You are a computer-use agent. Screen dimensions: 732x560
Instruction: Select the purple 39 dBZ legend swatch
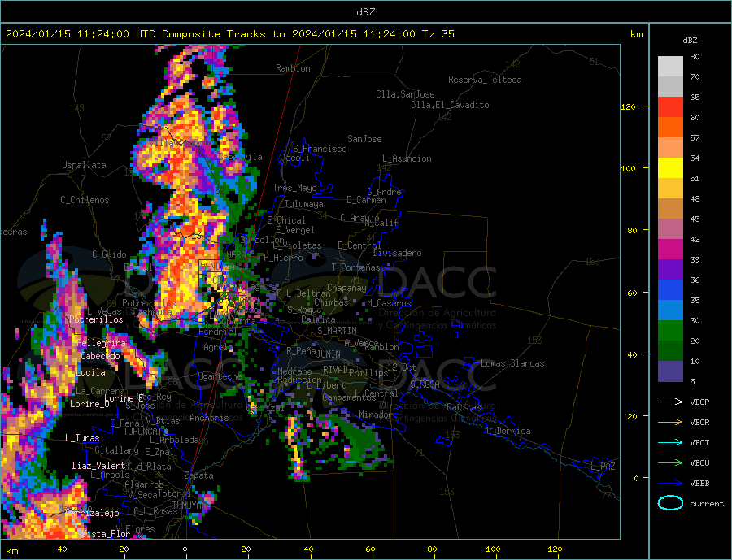tap(670, 270)
